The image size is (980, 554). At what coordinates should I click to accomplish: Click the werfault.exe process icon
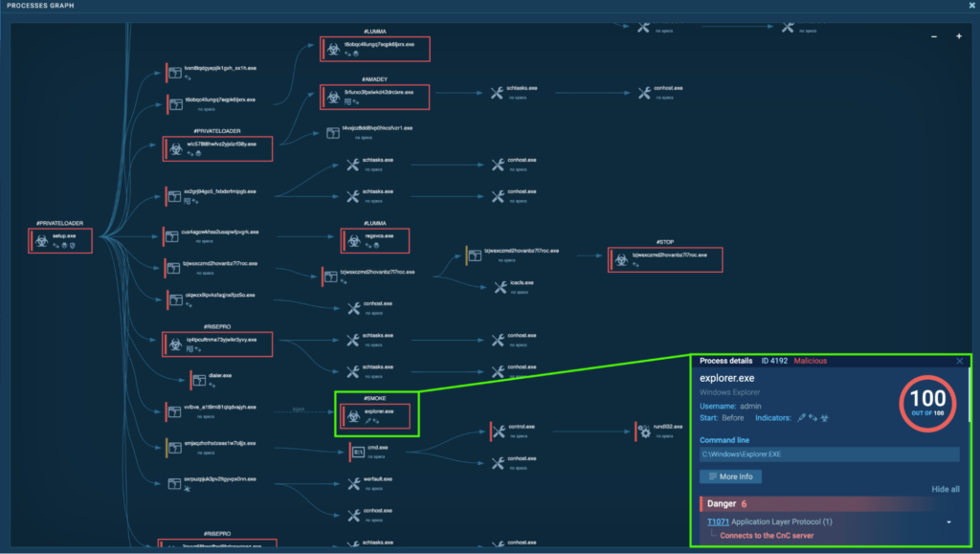353,484
